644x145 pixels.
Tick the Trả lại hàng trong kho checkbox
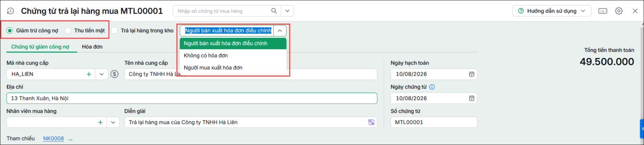[x=114, y=31]
